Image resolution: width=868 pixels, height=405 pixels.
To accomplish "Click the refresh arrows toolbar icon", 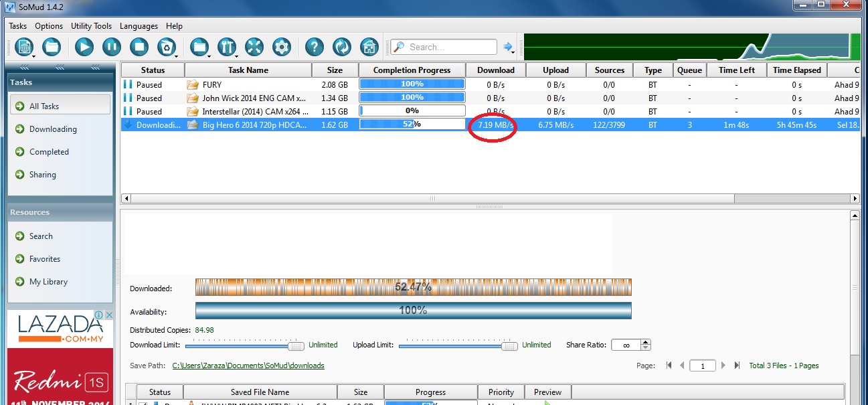I will click(342, 47).
